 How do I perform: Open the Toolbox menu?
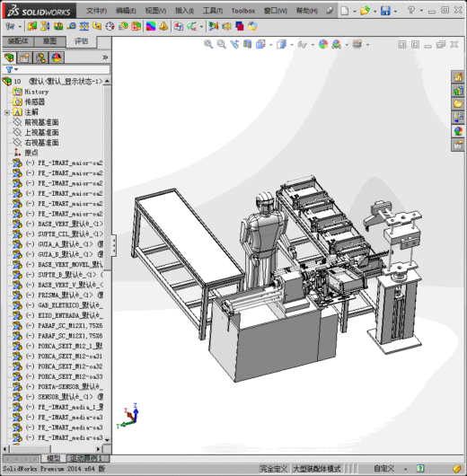click(x=243, y=11)
